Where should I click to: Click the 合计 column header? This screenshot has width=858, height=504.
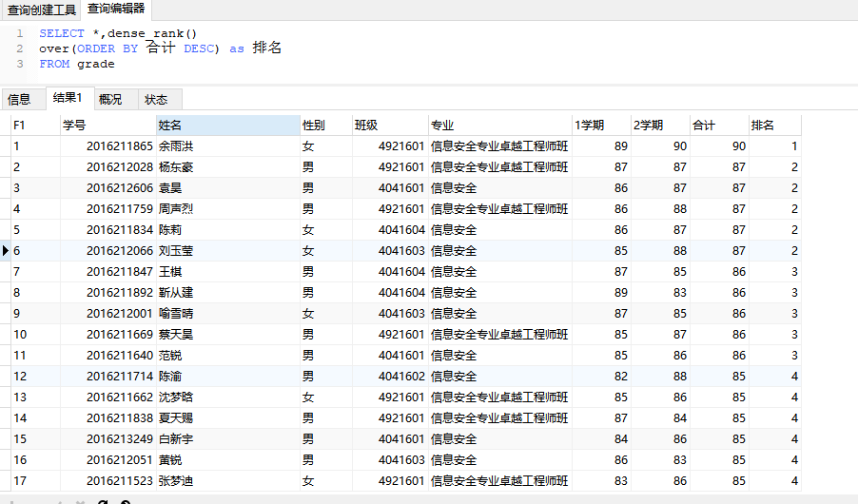(719, 126)
